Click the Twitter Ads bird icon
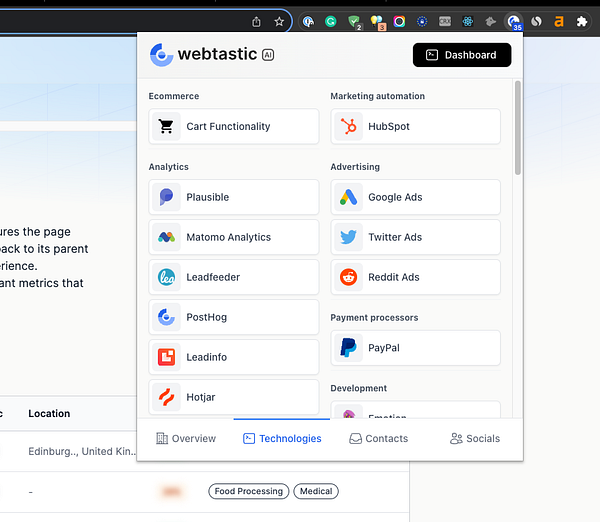Image resolution: width=600 pixels, height=522 pixels. coord(348,237)
